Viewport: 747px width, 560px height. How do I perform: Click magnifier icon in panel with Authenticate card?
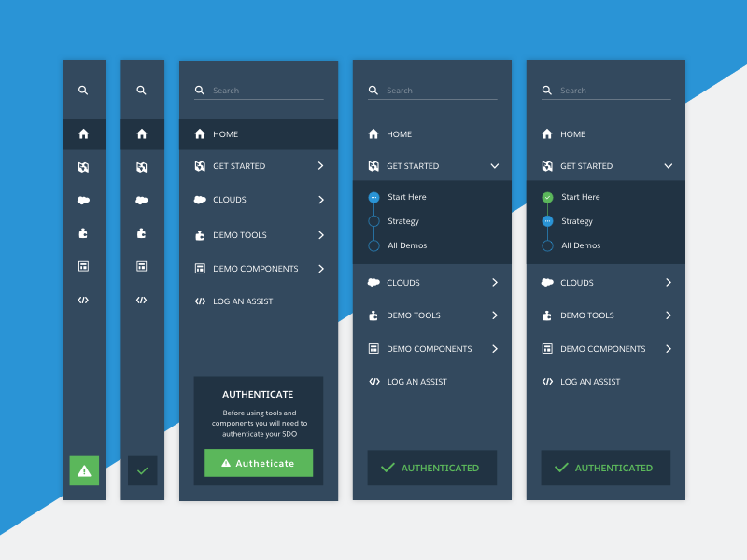tap(200, 90)
